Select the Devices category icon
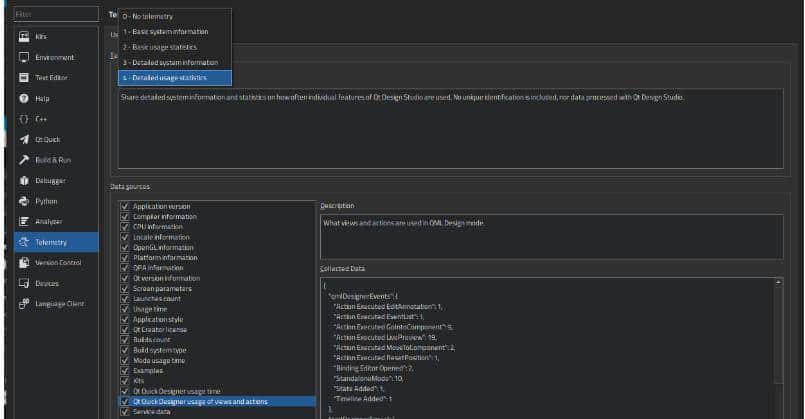 (x=24, y=283)
